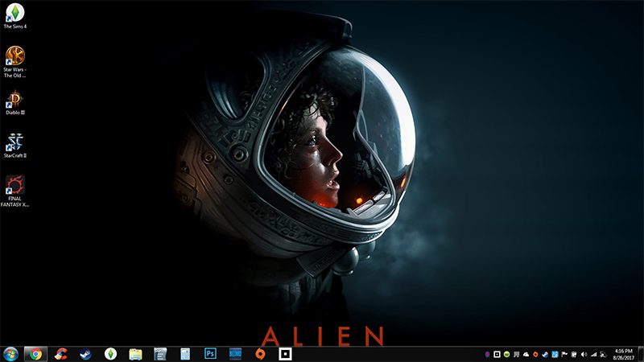Launch The Sims 4 from taskbar
644x362 pixels.
coord(110,354)
